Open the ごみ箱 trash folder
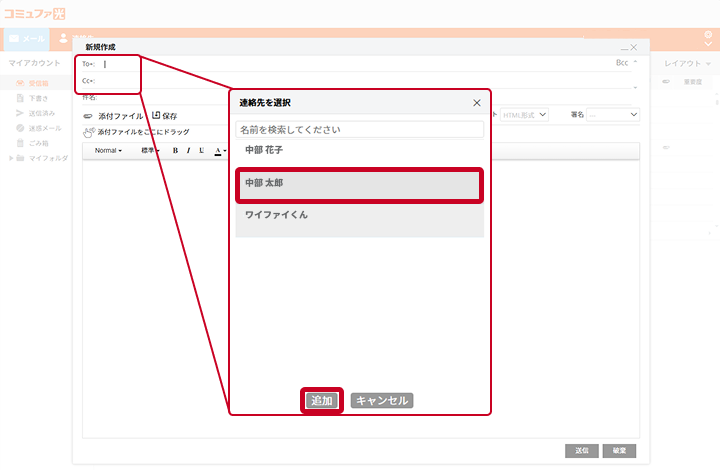This screenshot has height=470, width=720. pyautogui.click(x=38, y=142)
